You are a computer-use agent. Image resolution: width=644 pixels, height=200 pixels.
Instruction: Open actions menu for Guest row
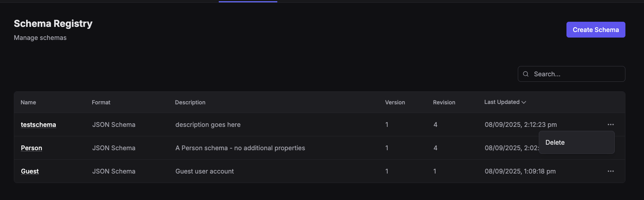611,171
